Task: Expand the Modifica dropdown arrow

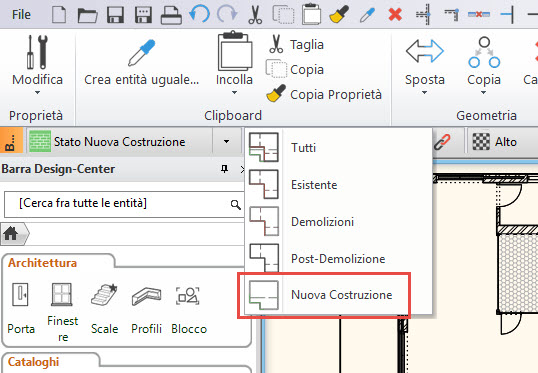Action: 37,92
